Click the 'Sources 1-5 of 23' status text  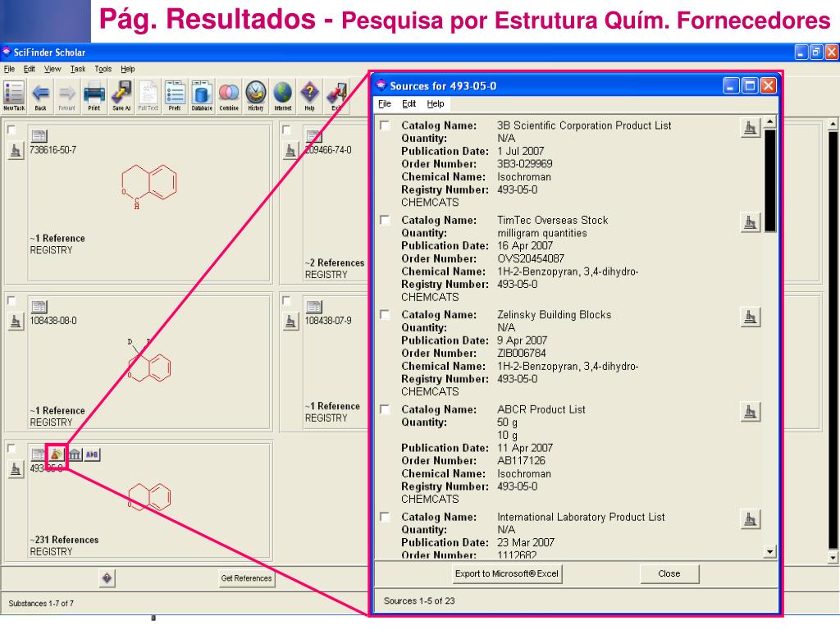tap(419, 601)
